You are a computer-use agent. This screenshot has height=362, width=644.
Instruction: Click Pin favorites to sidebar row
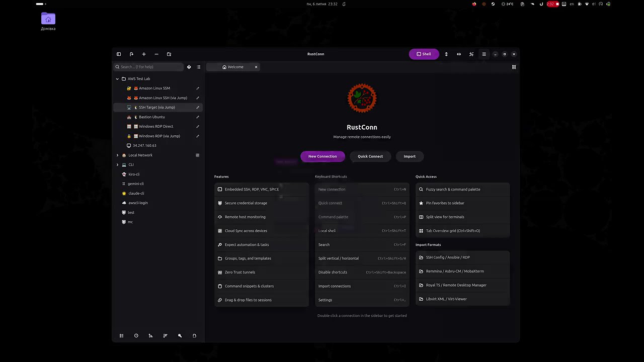[x=463, y=203]
